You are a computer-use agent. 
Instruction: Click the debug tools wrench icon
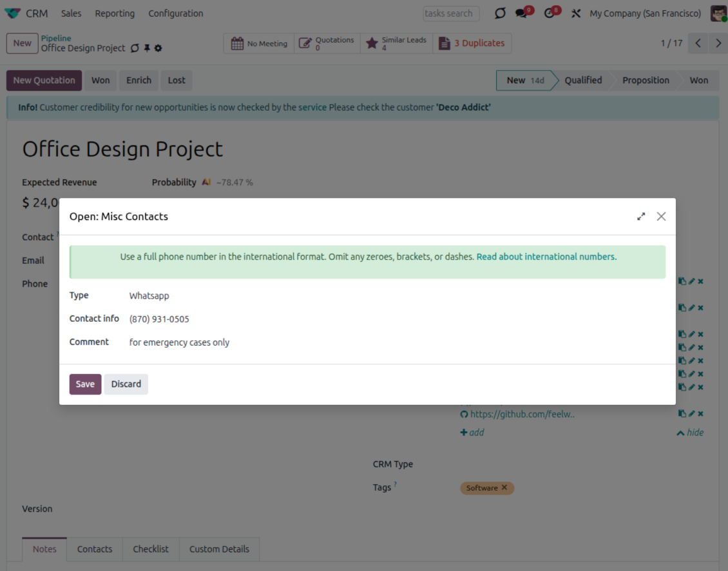point(576,14)
